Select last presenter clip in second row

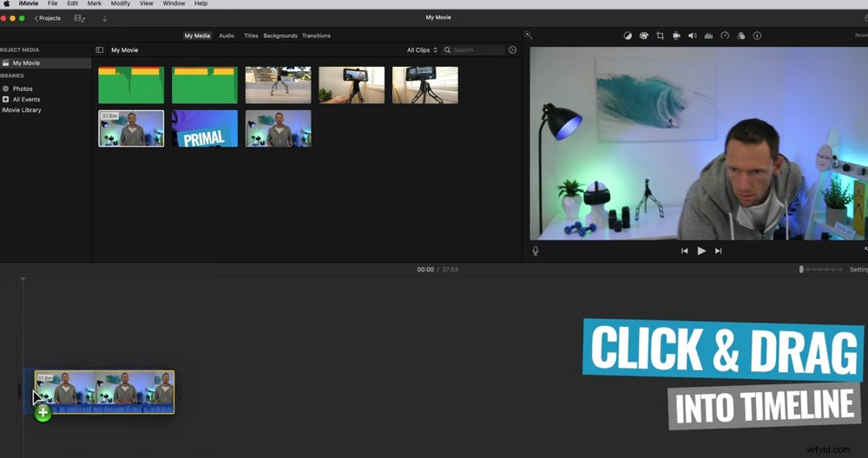point(279,128)
